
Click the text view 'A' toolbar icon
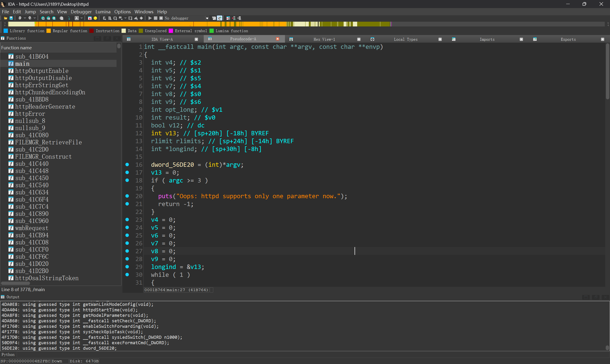click(76, 18)
